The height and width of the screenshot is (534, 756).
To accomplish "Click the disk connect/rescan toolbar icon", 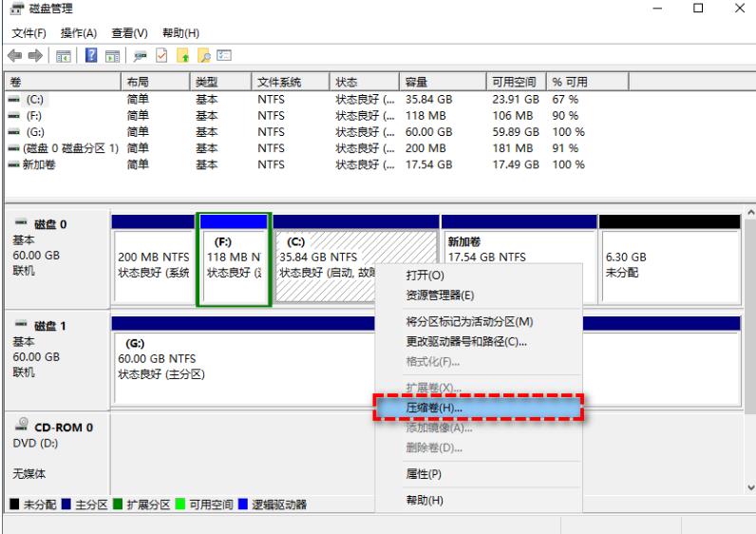I will pos(140,56).
